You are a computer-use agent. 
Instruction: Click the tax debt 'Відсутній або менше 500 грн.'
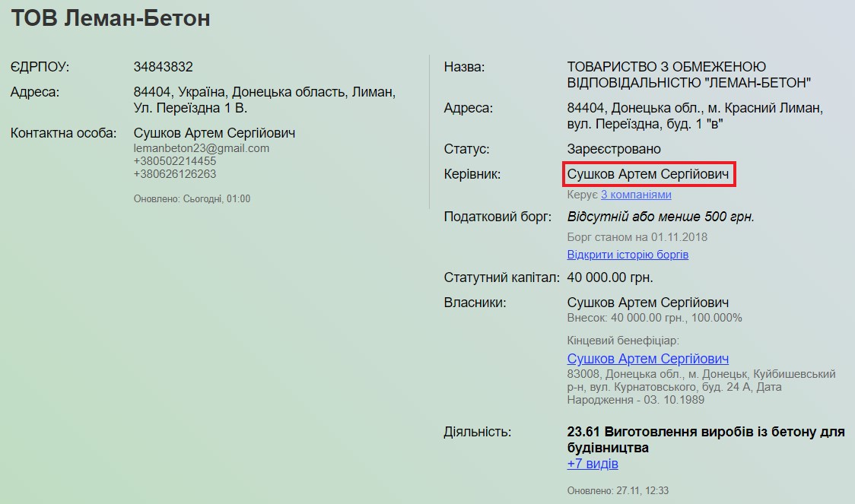[661, 217]
